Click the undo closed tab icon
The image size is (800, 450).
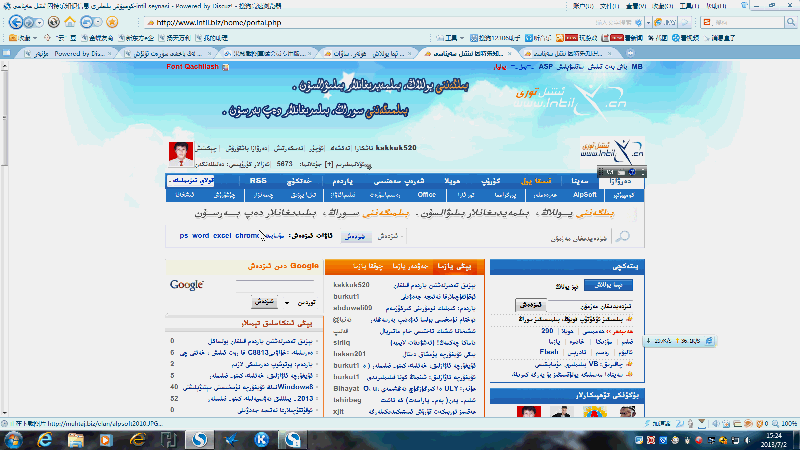(x=86, y=22)
